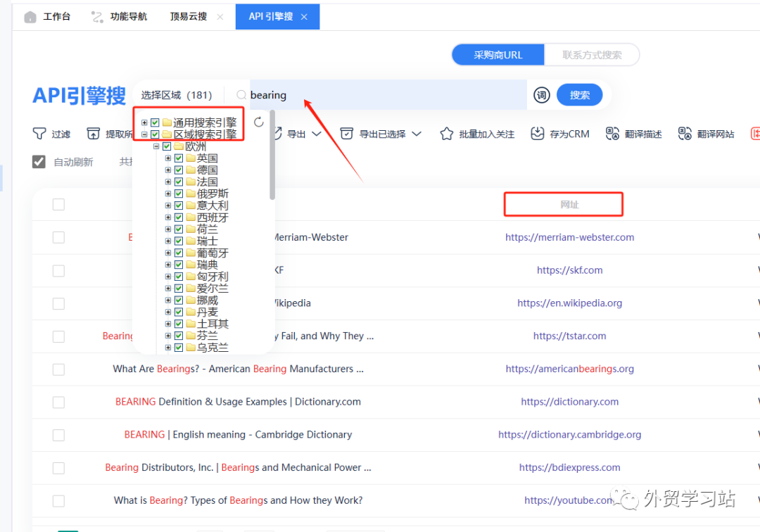The width and height of the screenshot is (760, 532).
Task: Refresh the region tree list
Action: (259, 122)
